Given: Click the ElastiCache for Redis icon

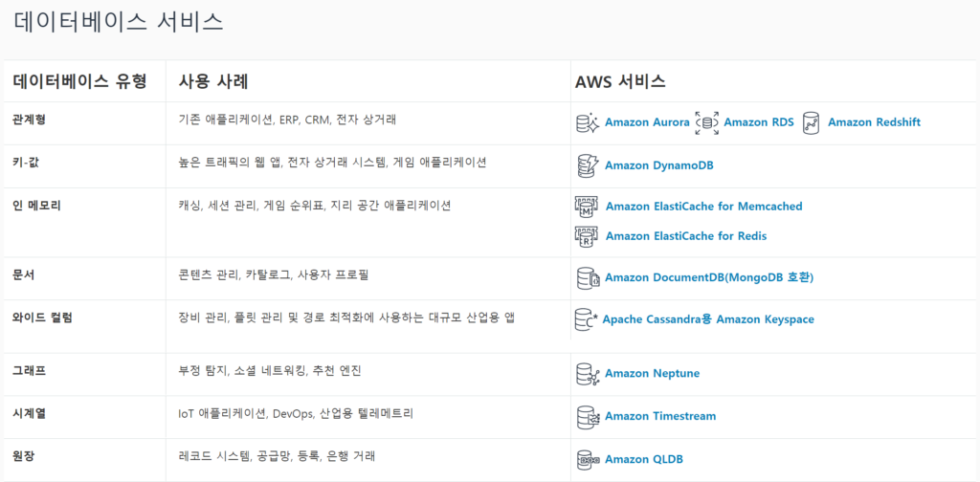Looking at the screenshot, I should pyautogui.click(x=585, y=235).
